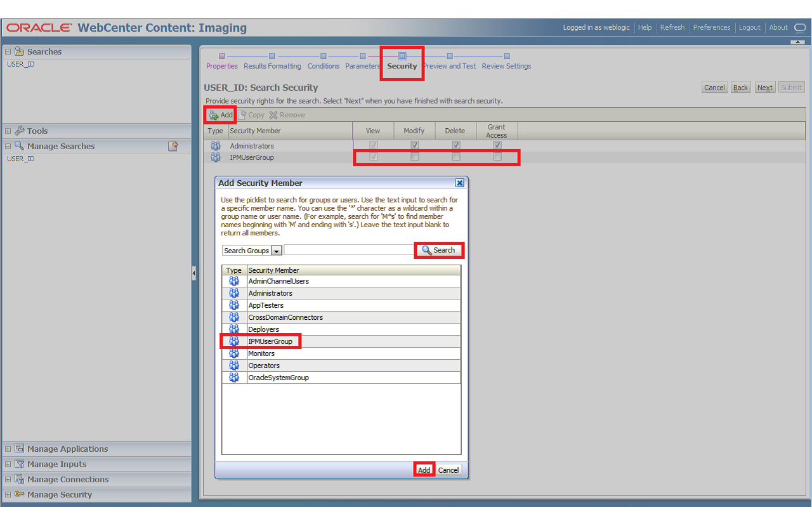
Task: Go to the Results Formatting step
Action: (272, 66)
